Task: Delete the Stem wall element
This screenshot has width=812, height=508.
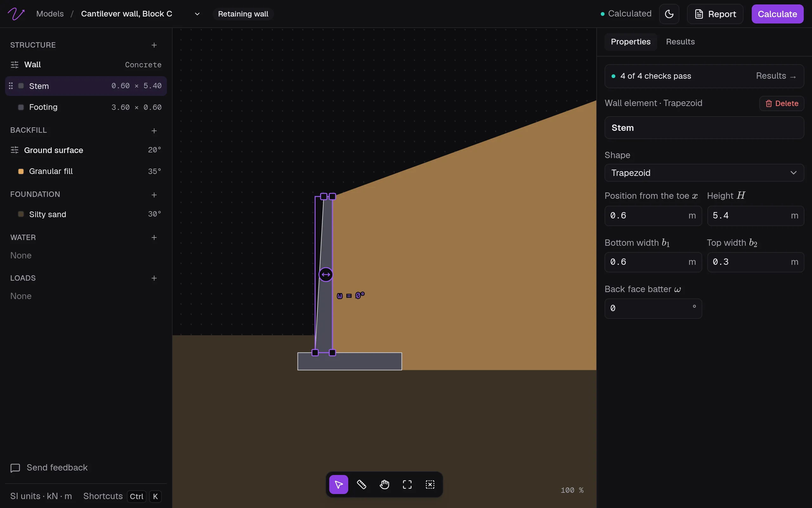Action: (782, 103)
